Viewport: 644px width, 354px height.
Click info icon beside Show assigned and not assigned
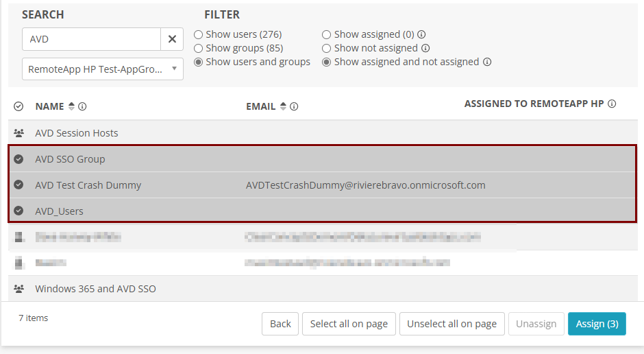[x=487, y=62]
